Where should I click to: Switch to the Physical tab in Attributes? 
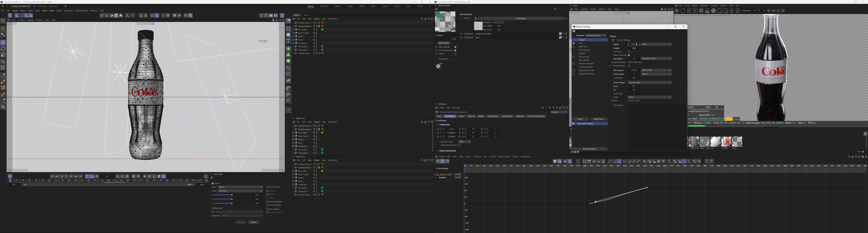pyautogui.click(x=471, y=116)
